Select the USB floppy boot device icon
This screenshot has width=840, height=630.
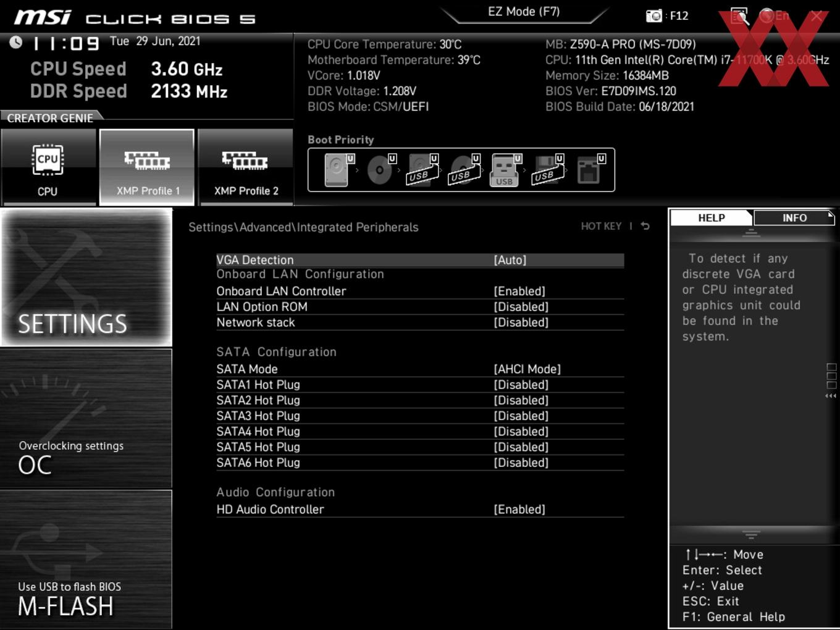coord(548,170)
